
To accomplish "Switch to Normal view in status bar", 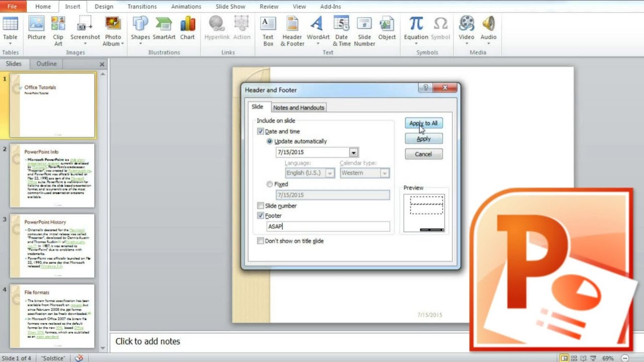I will (x=565, y=358).
